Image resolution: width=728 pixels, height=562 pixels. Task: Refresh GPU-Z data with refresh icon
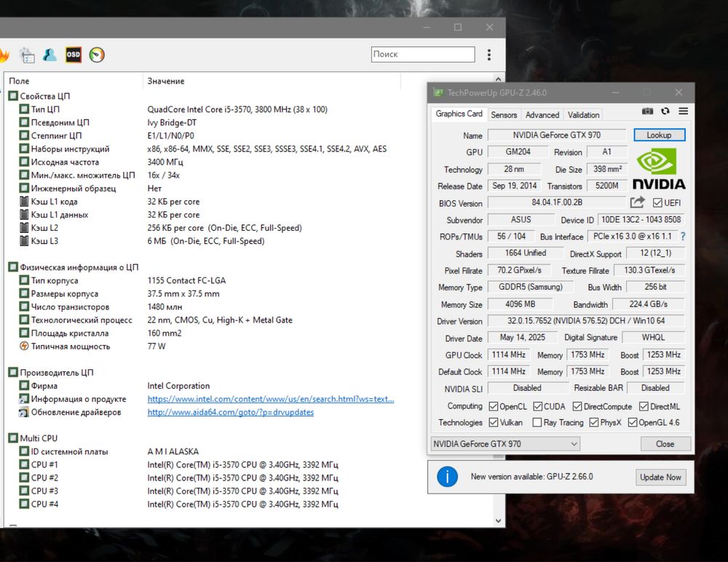[x=665, y=111]
